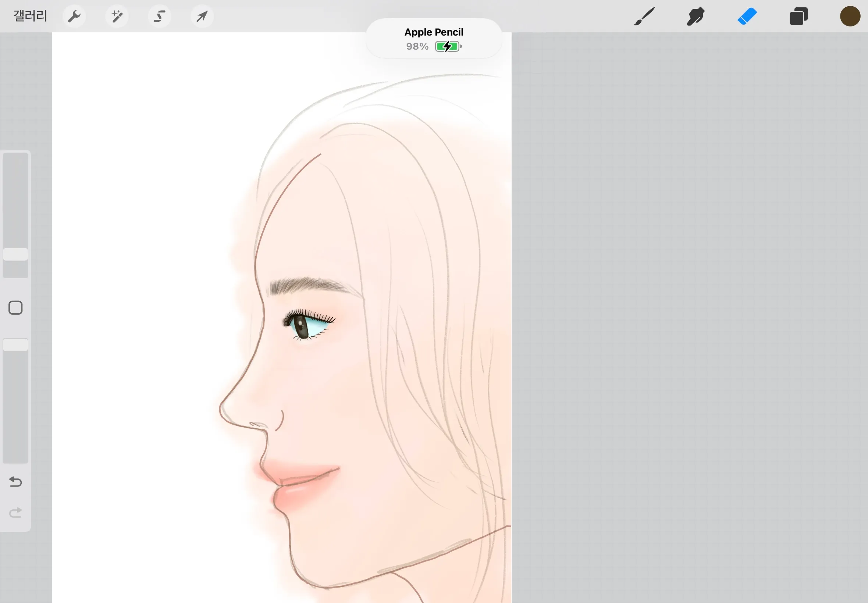Screen dimensions: 868x603
Task: Activate the Selection S-shaped tool
Action: (x=160, y=16)
